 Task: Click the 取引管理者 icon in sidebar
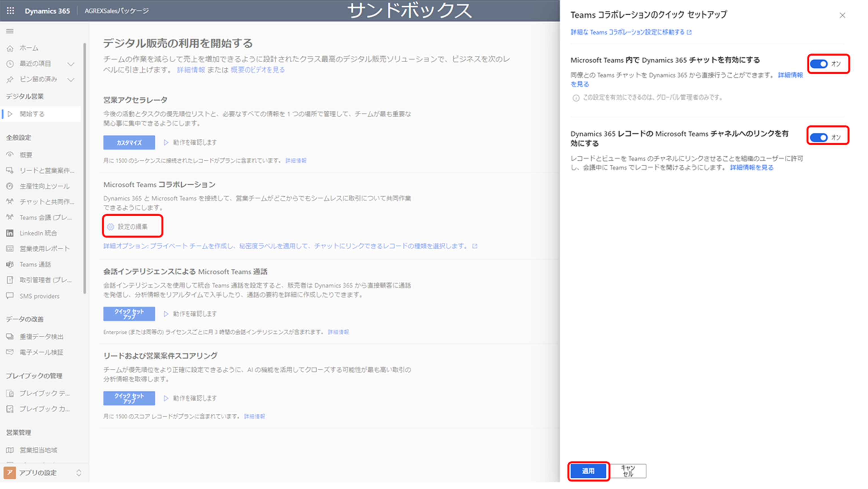pyautogui.click(x=10, y=280)
